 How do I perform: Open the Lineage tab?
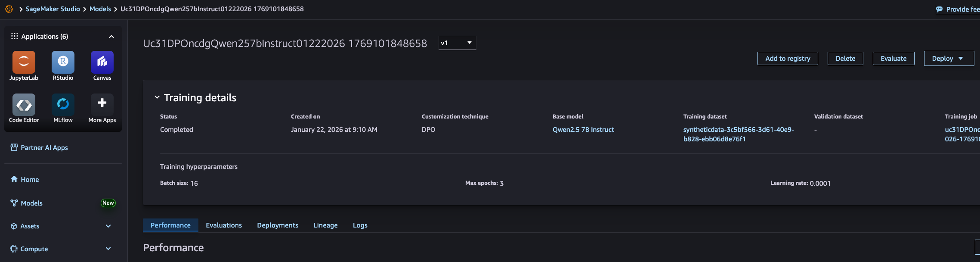coord(325,225)
